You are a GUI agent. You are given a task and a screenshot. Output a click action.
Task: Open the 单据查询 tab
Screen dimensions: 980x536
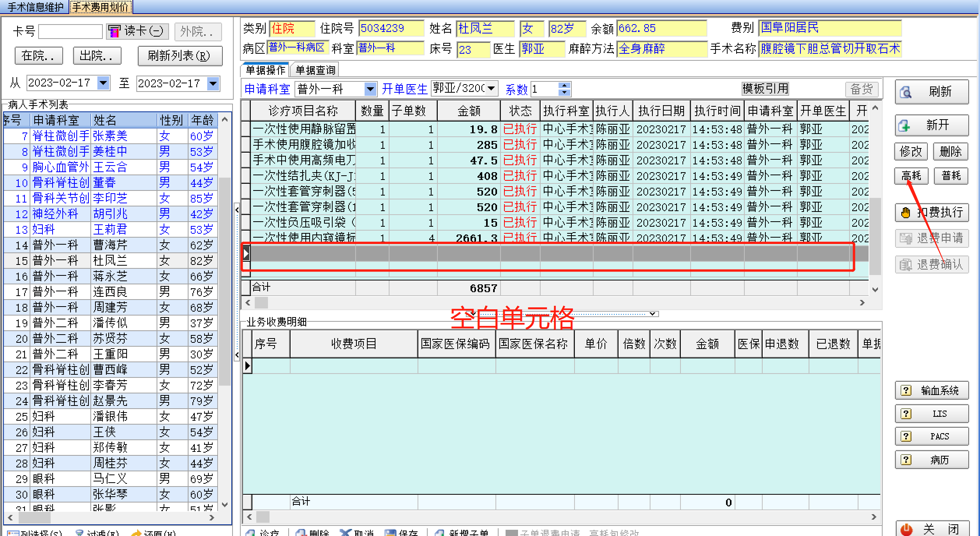[x=315, y=70]
